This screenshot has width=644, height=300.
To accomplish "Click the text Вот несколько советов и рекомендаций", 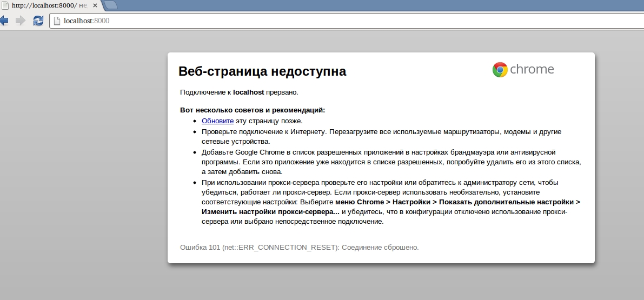I will click(x=253, y=110).
